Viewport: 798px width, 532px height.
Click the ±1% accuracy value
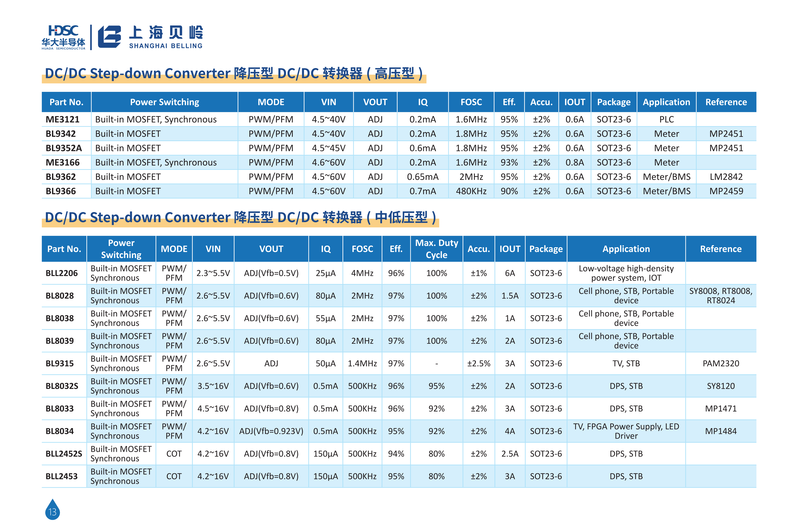coord(479,273)
